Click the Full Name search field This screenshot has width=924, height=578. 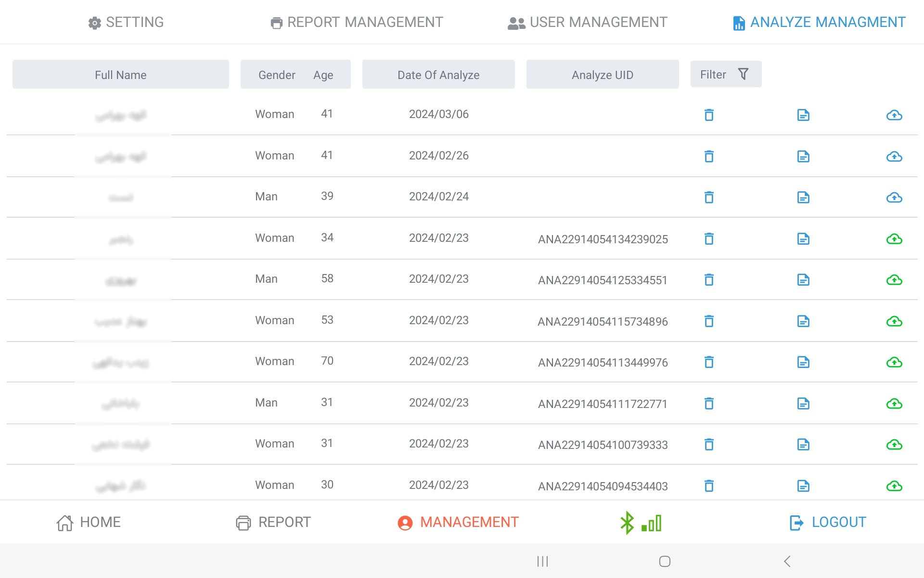120,74
